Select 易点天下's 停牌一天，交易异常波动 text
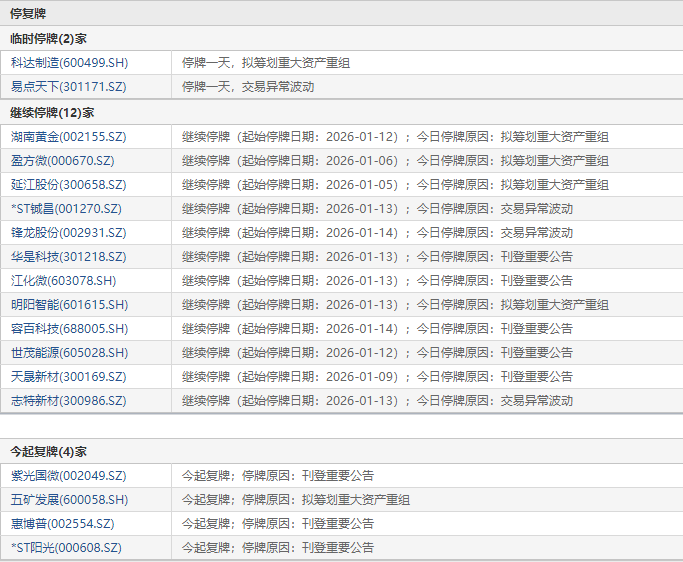Image resolution: width=683 pixels, height=562 pixels. point(248,87)
